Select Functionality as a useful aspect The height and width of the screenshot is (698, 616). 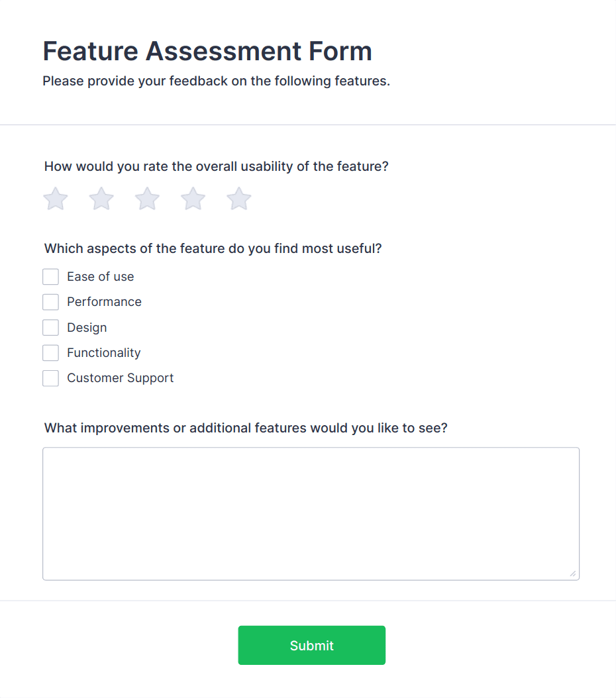[50, 352]
